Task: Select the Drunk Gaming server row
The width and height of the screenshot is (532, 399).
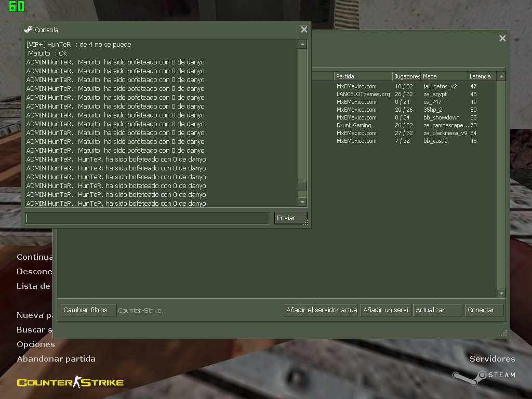Action: click(404, 125)
